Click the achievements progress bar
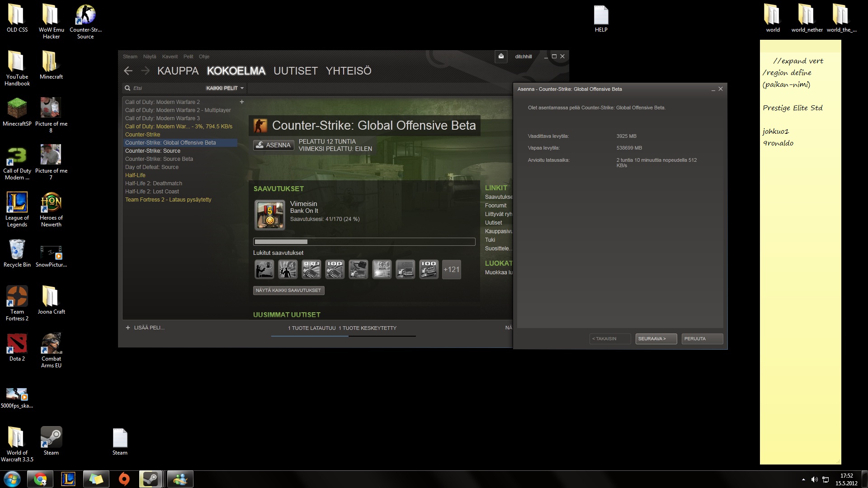This screenshot has width=868, height=488. 364,242
